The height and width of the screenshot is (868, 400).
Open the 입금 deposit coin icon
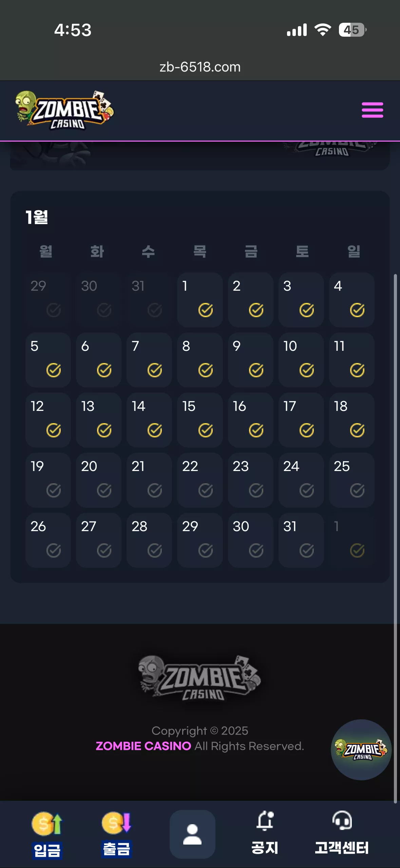point(47,824)
